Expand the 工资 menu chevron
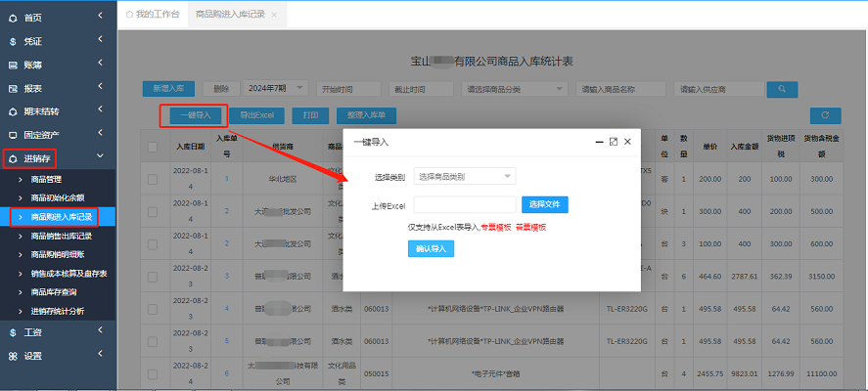Image resolution: width=868 pixels, height=391 pixels. coord(100,329)
